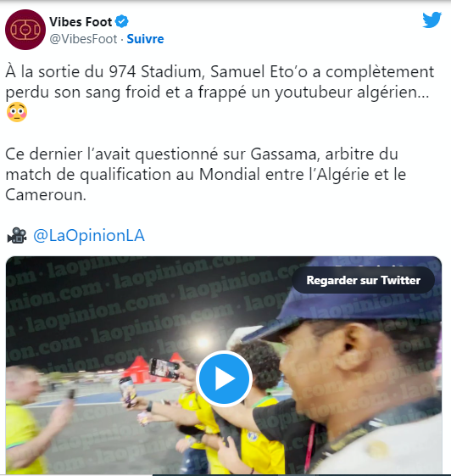
Task: Click the video thumbnail with the man in the cap
Action: (224, 365)
